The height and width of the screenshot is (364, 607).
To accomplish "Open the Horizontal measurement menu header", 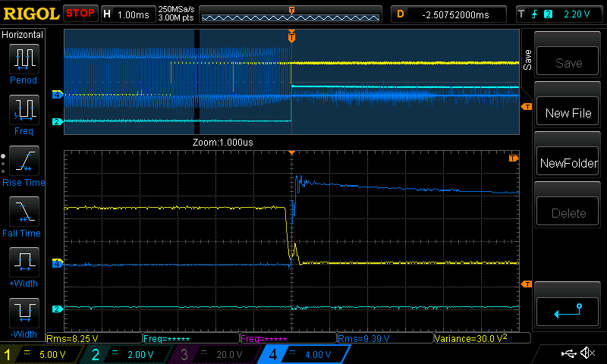I will [24, 35].
